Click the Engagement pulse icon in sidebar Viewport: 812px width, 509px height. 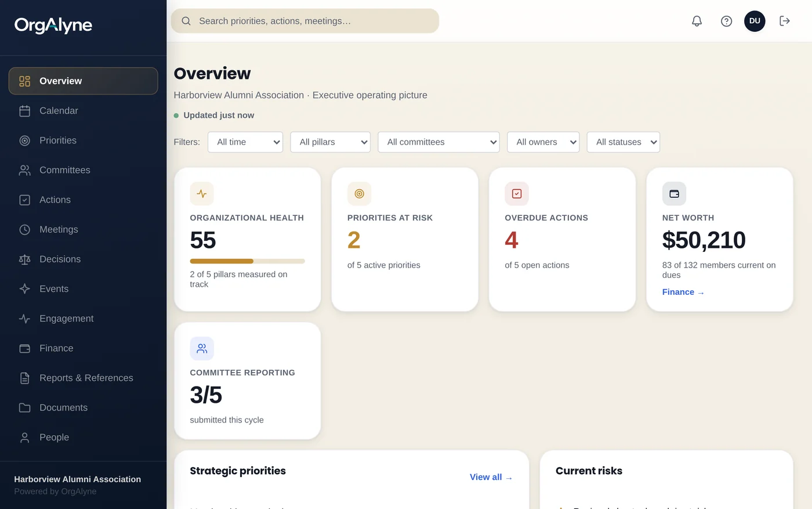pos(24,319)
